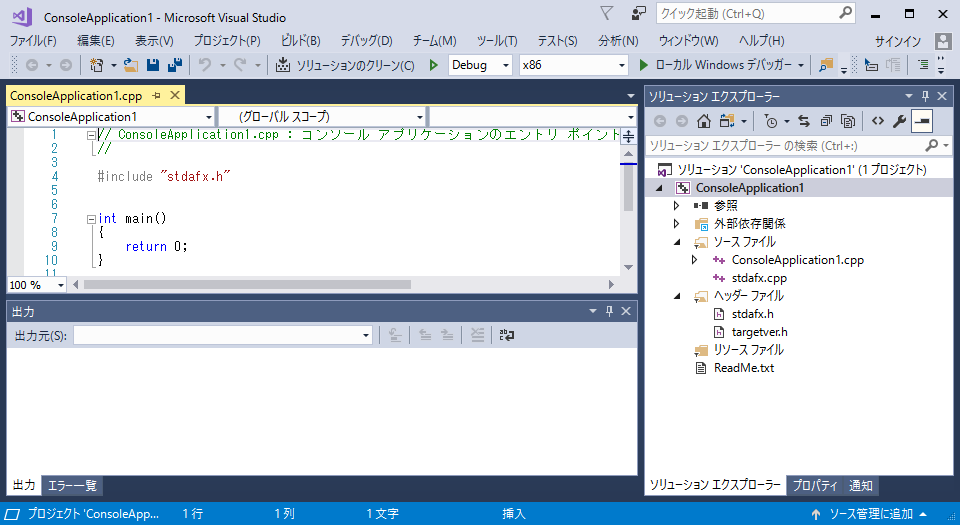Switch to the 出力 bottom tab
Screen dimensions: 960x525
coord(24,485)
